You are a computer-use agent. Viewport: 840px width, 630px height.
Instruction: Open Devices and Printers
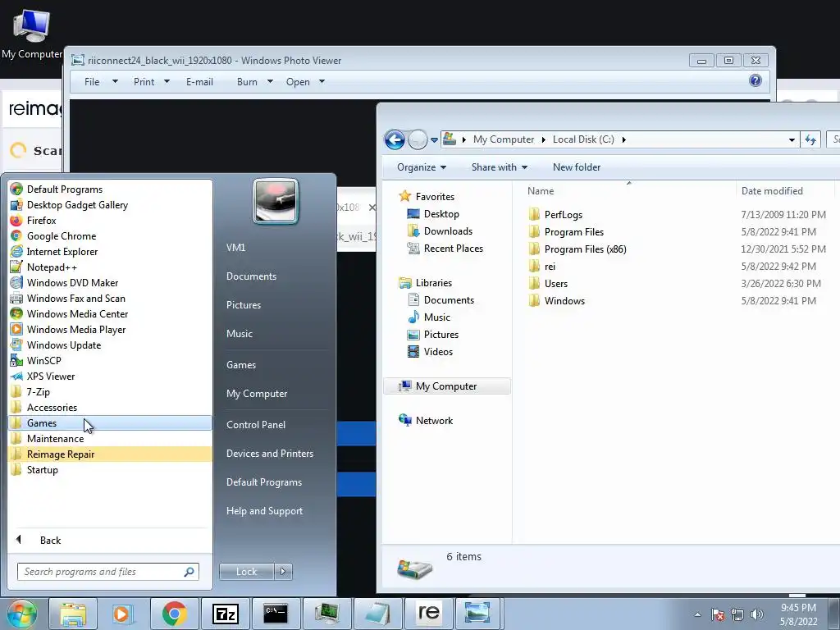tap(269, 453)
